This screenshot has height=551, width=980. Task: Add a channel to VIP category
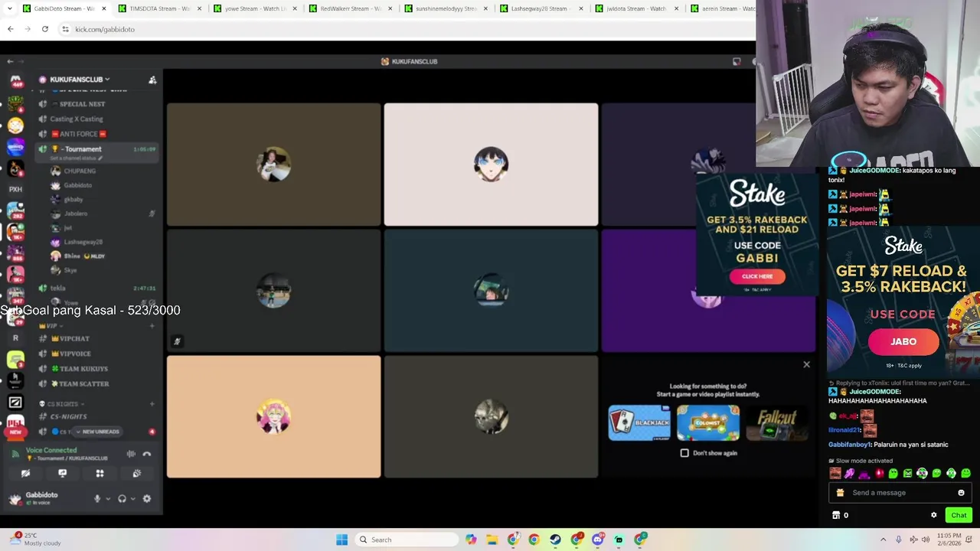(x=152, y=326)
